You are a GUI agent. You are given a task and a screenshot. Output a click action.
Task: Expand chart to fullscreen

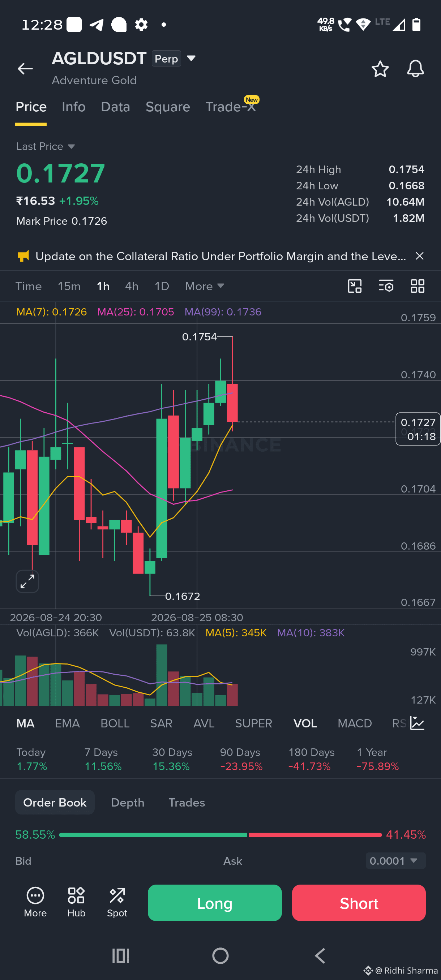(27, 581)
